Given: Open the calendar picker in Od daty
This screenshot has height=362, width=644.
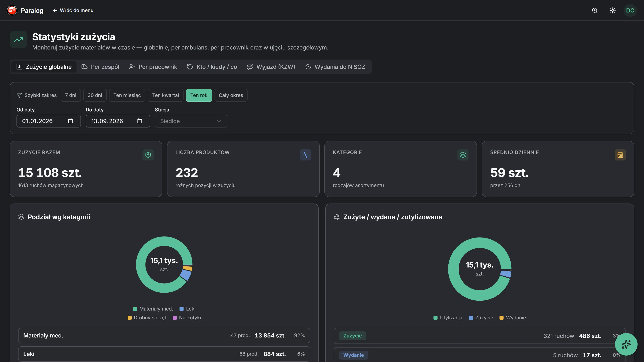Looking at the screenshot, I should pos(70,121).
